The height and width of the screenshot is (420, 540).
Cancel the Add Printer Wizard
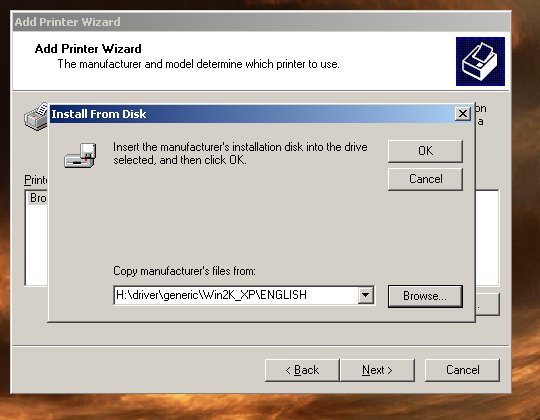point(462,370)
